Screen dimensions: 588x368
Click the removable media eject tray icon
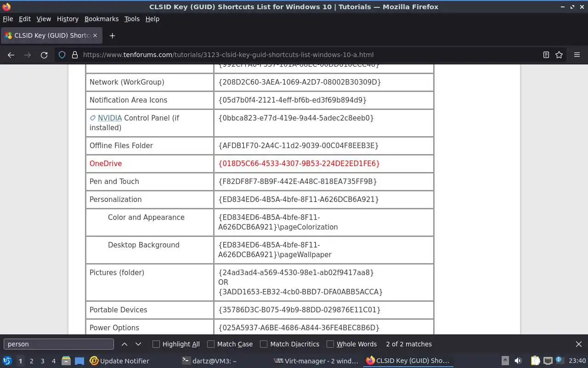[x=505, y=361]
